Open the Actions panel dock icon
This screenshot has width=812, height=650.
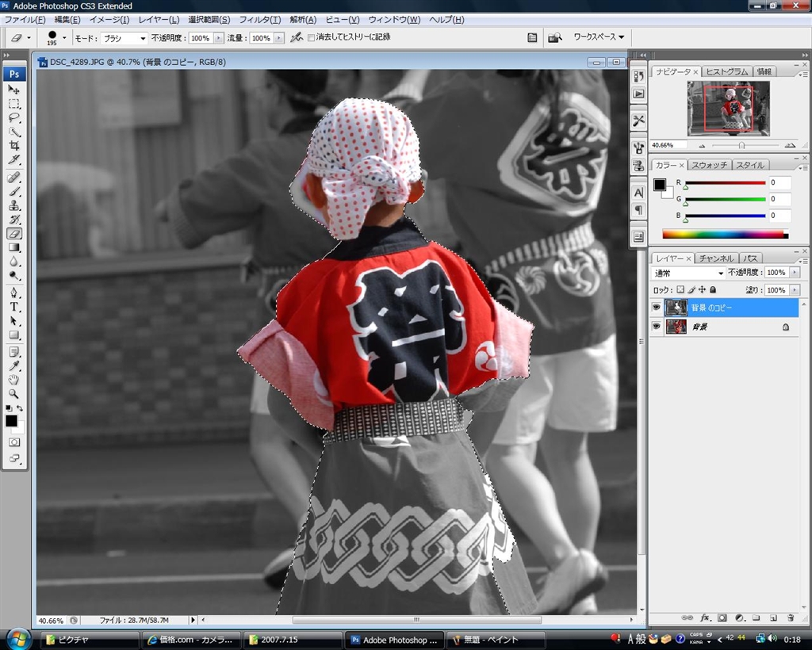pyautogui.click(x=638, y=94)
